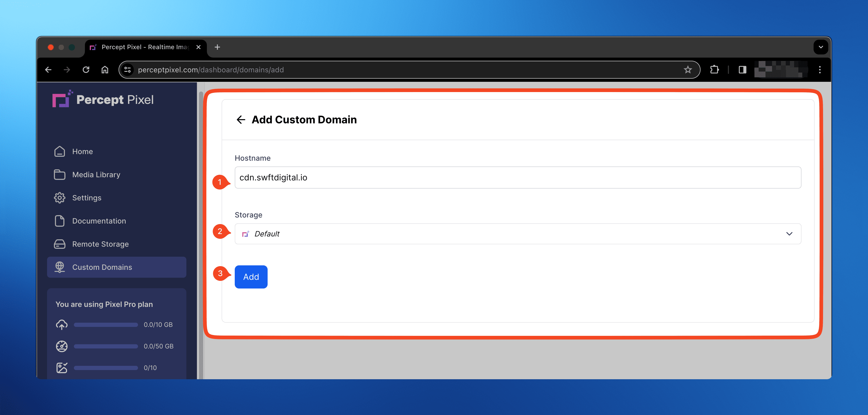Click the browser extensions icon
Screen dimensions: 868x415
point(715,69)
